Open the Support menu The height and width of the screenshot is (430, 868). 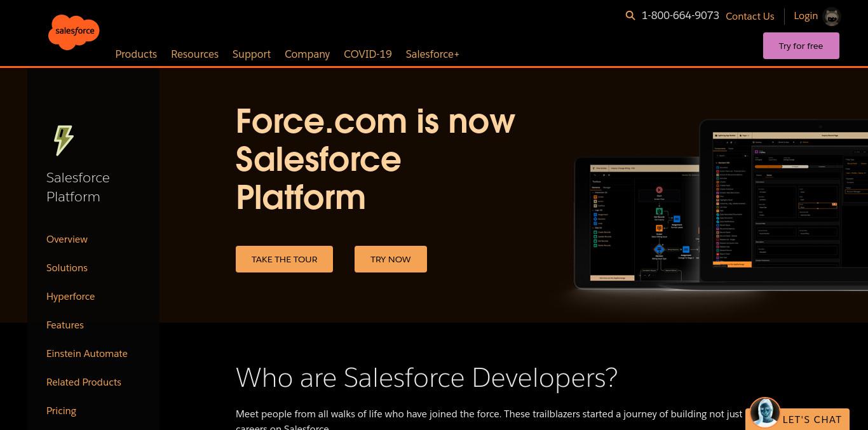[252, 54]
